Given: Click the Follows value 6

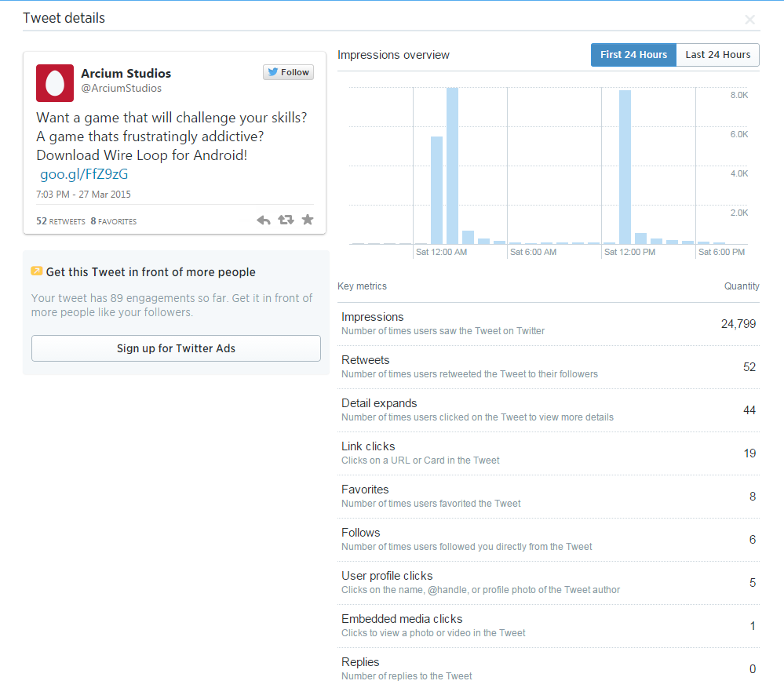Looking at the screenshot, I should coord(753,540).
